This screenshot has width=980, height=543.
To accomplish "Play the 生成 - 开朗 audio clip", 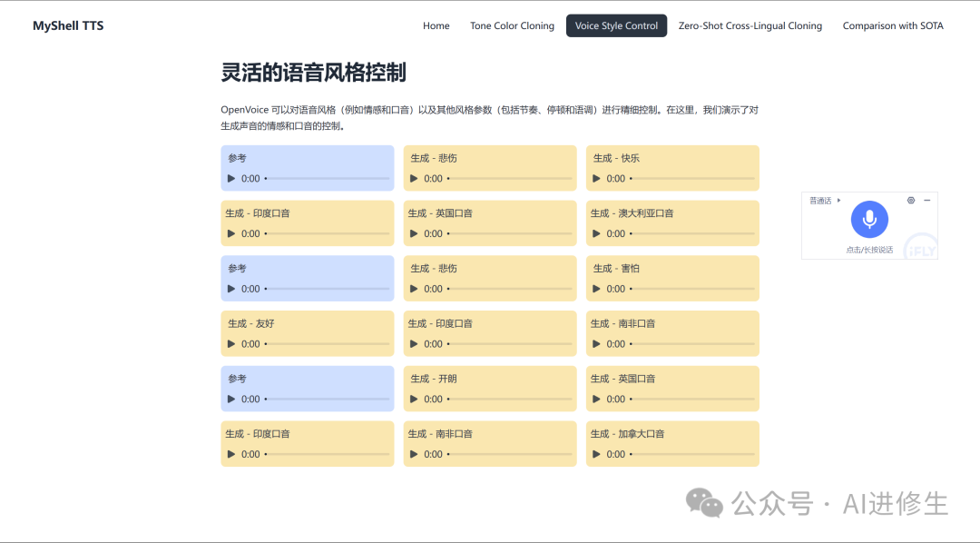I will [415, 400].
